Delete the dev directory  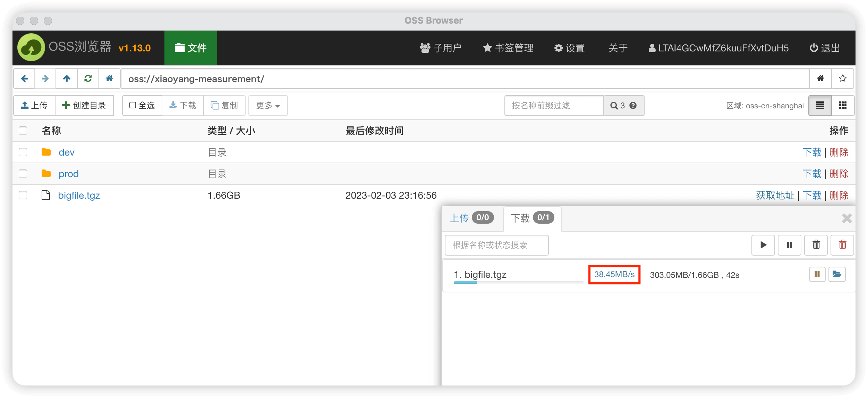tap(839, 152)
